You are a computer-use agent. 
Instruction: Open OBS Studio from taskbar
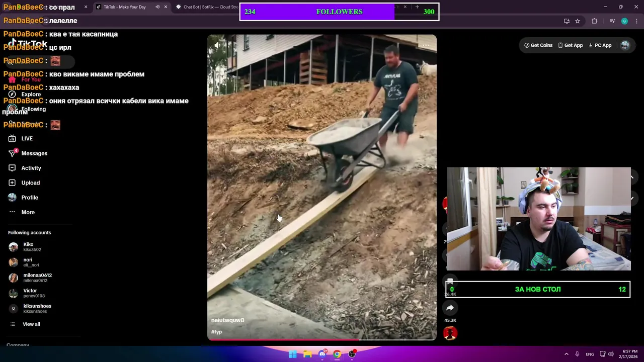352,354
